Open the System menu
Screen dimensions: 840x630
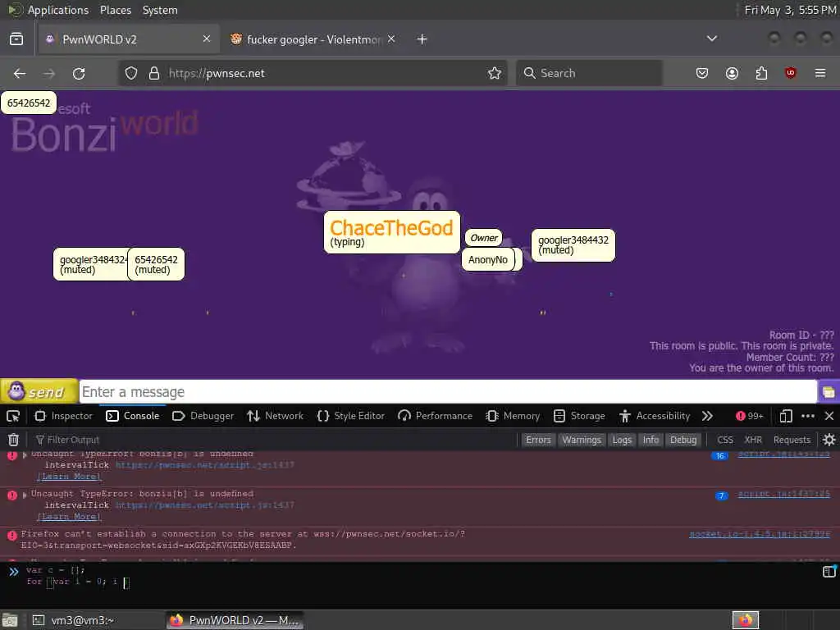coord(160,10)
